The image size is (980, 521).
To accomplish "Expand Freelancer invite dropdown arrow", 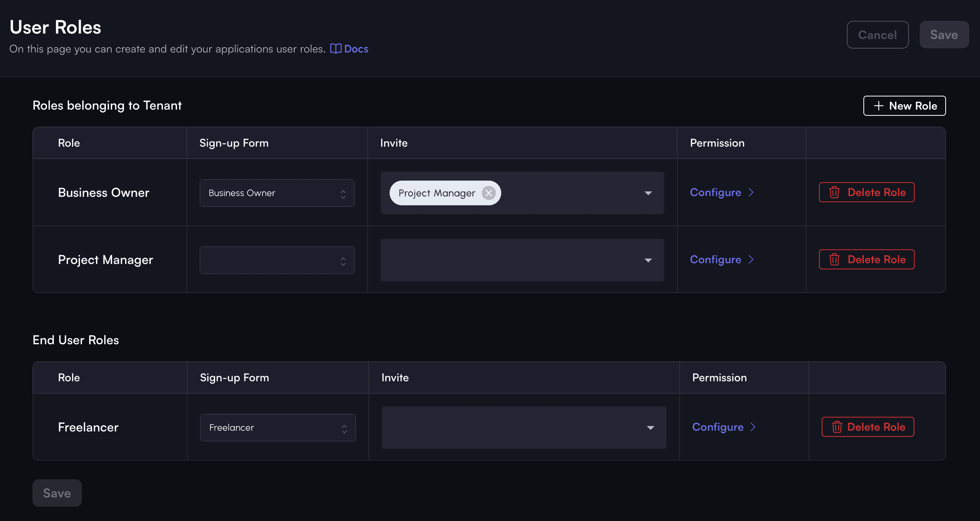I will (x=650, y=428).
